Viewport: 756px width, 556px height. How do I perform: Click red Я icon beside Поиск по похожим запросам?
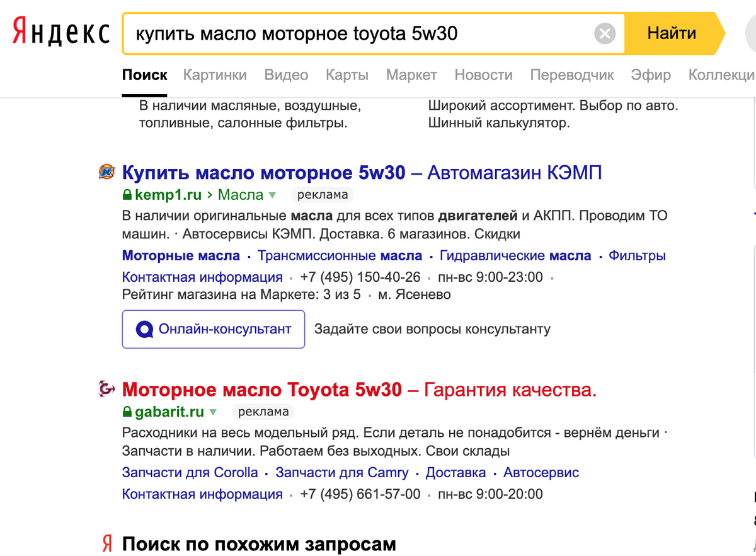108,543
